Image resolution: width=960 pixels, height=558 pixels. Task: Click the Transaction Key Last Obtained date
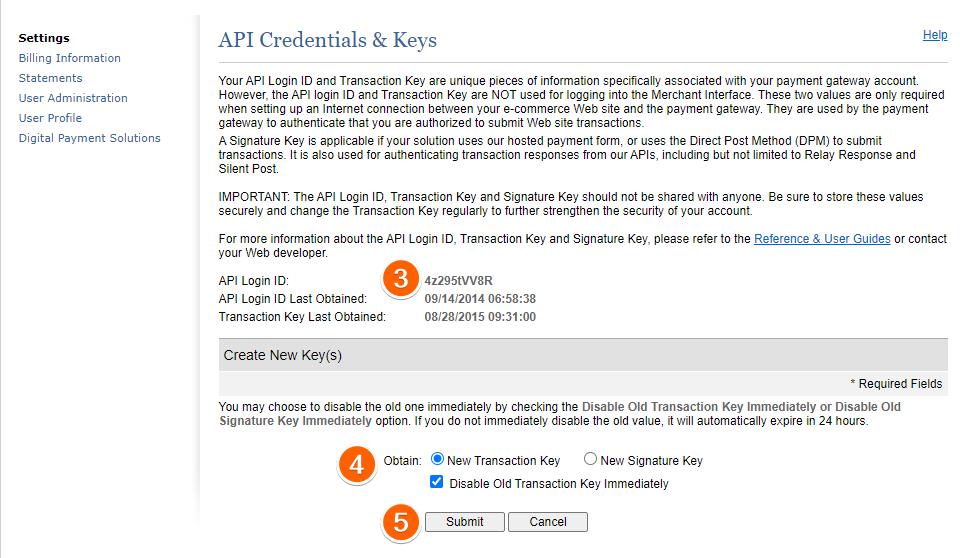click(480, 317)
